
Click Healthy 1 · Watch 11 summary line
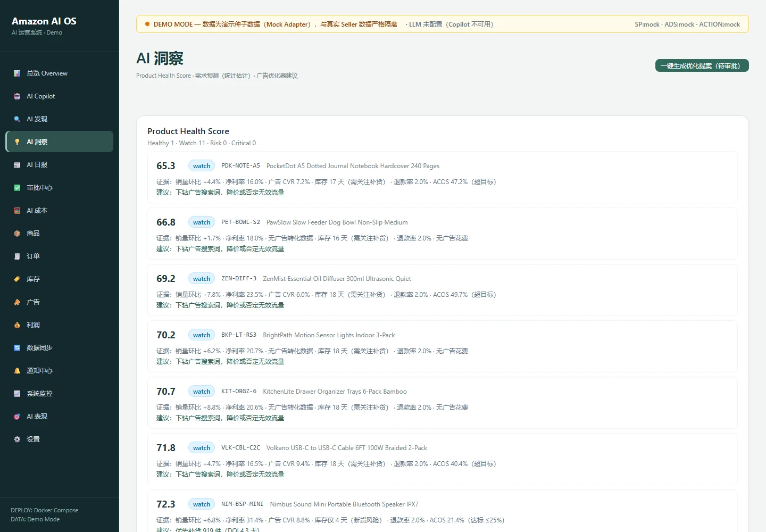202,143
